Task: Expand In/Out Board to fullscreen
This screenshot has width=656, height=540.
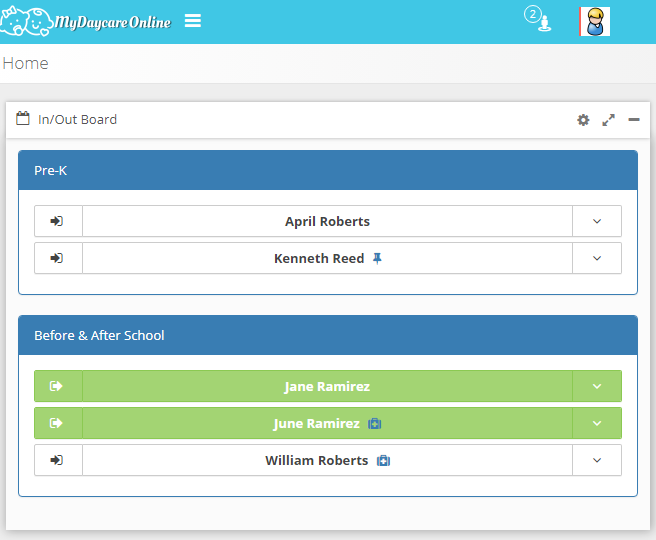Action: coord(608,120)
